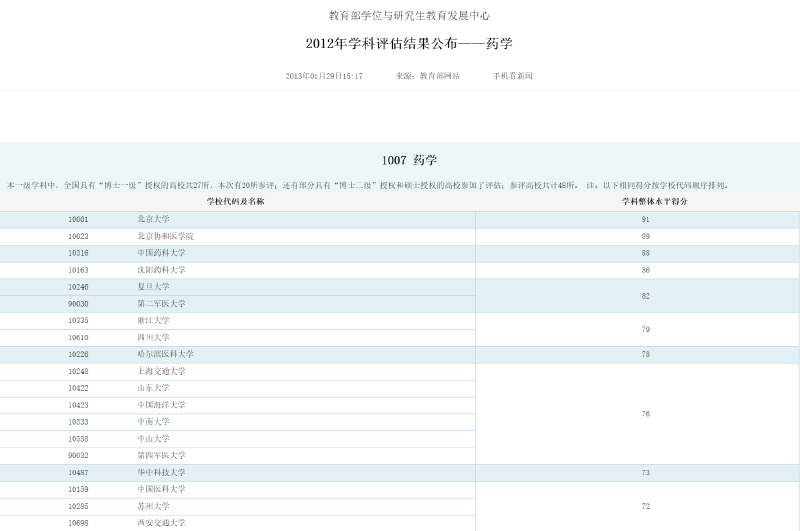Select school name 苏州大学
This screenshot has width=800, height=531.
(x=153, y=506)
